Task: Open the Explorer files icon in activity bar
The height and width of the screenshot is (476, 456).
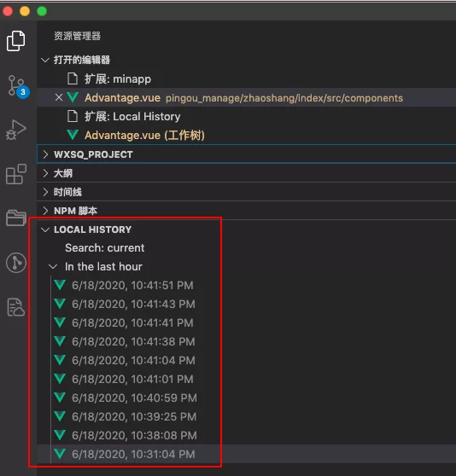Action: click(x=15, y=41)
